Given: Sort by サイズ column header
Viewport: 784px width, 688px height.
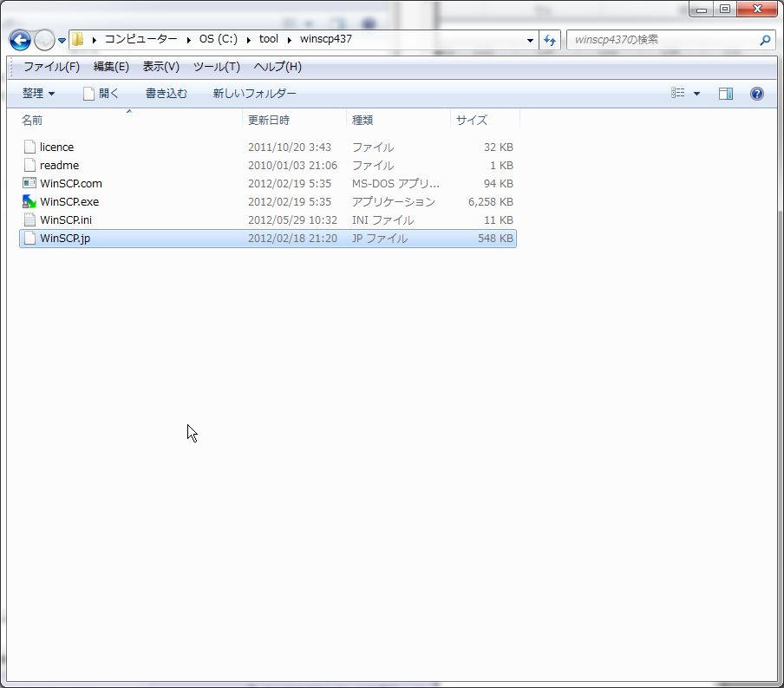Looking at the screenshot, I should click(471, 120).
